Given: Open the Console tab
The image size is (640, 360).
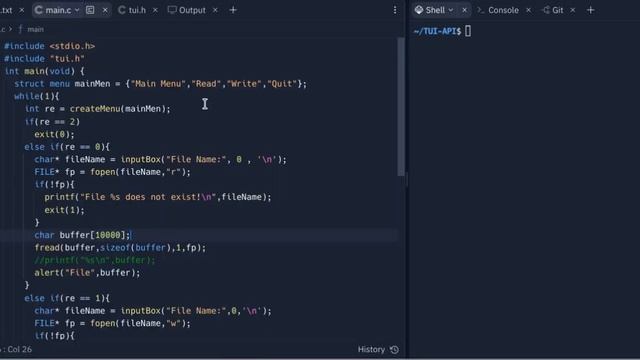Looking at the screenshot, I should (x=503, y=10).
